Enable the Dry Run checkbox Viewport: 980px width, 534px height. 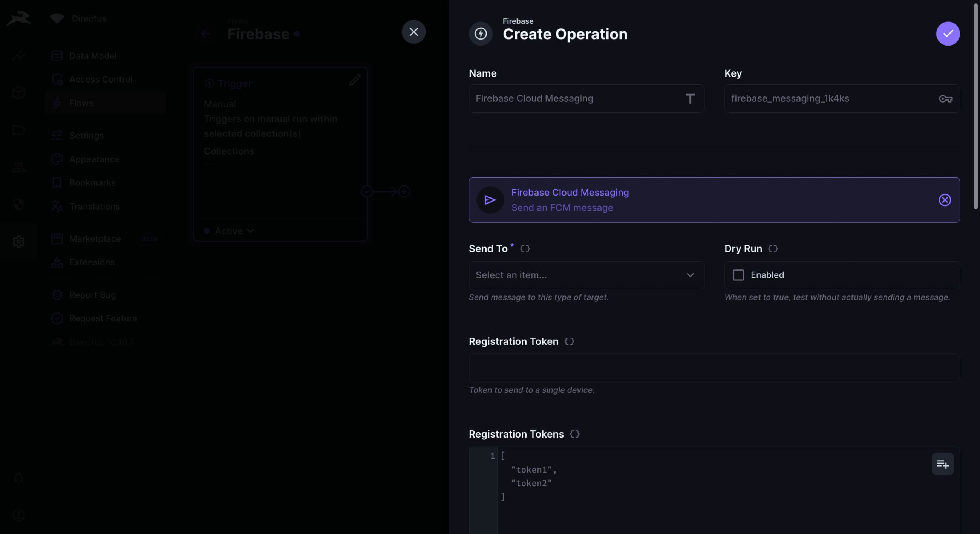(738, 275)
